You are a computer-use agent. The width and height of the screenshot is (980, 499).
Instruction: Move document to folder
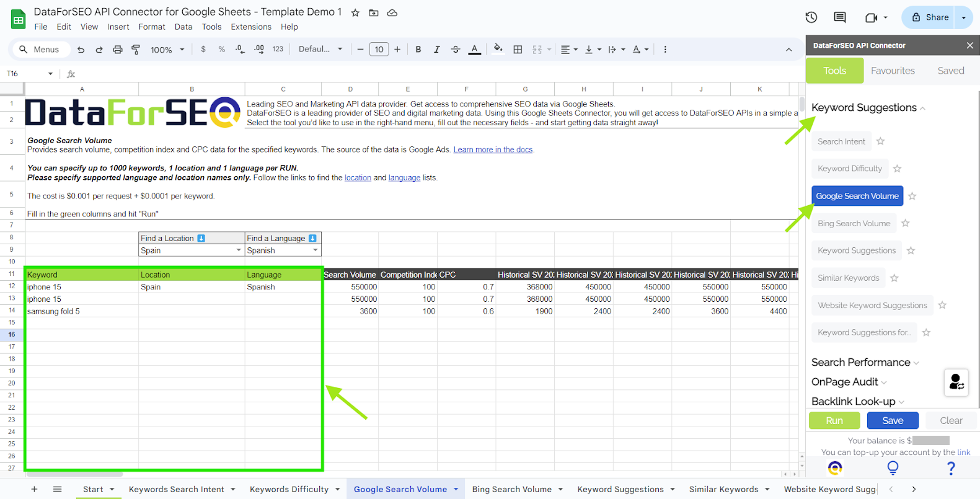pos(374,12)
